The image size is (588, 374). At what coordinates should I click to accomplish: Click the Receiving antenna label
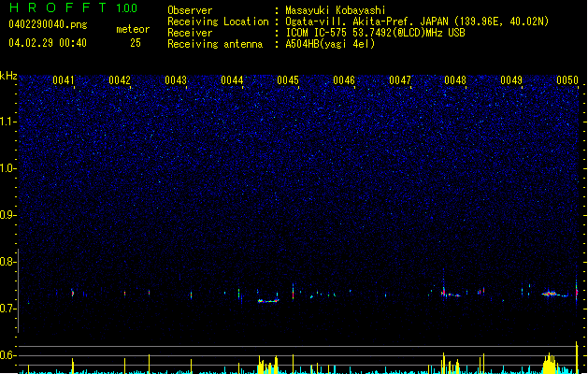pos(215,44)
